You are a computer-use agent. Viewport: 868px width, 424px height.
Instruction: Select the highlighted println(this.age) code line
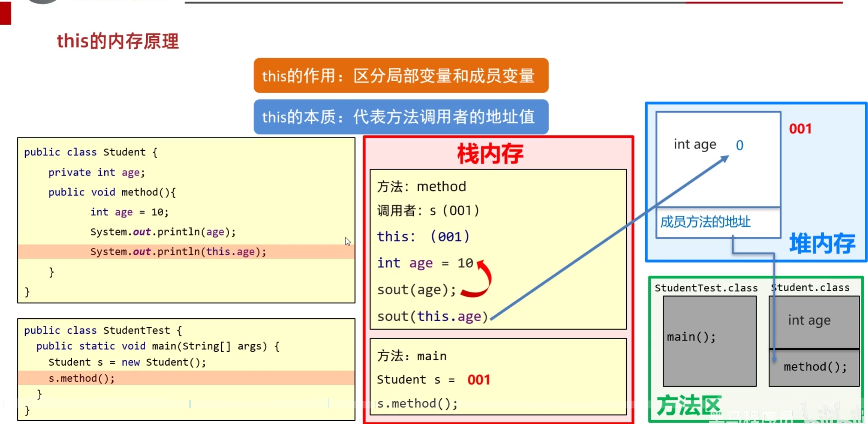pos(178,252)
